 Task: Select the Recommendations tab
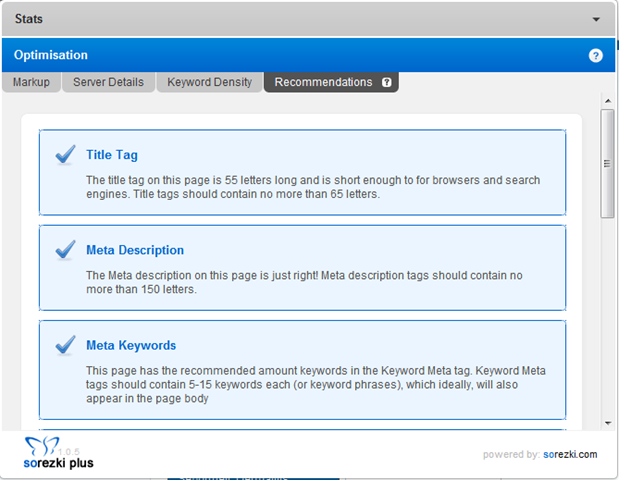click(323, 82)
